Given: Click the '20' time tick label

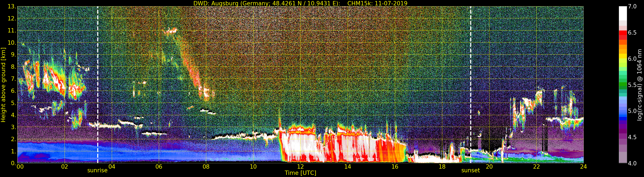Looking at the screenshot, I should click(x=489, y=167).
